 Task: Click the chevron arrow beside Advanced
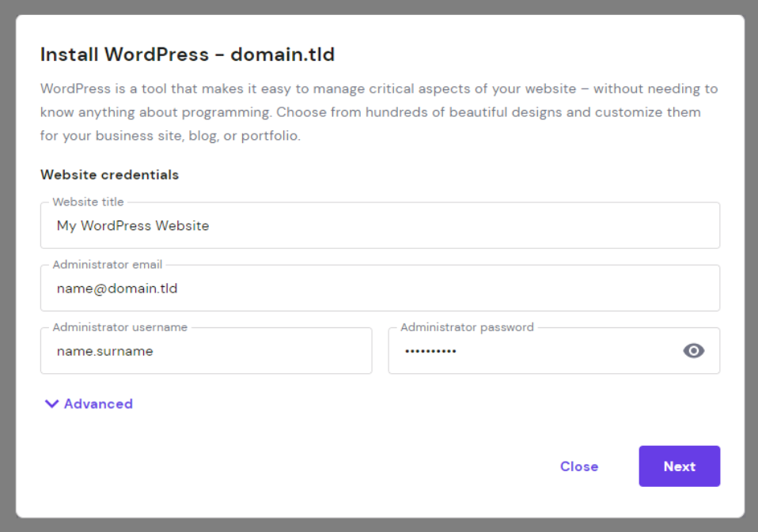(52, 404)
